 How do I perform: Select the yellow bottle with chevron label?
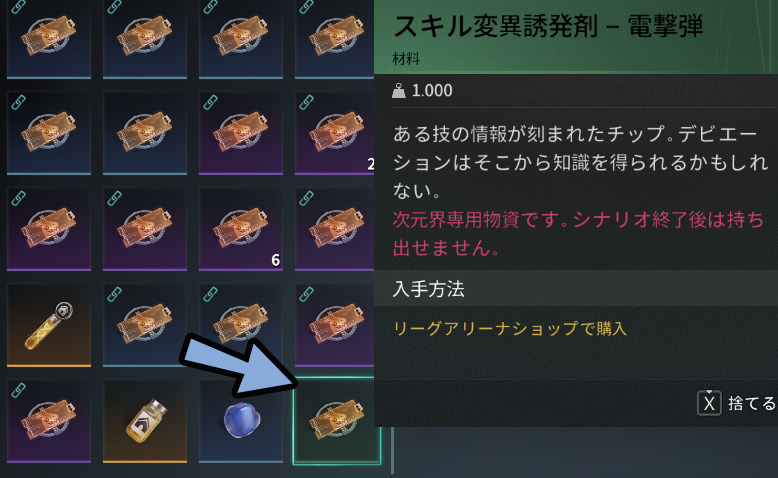click(x=145, y=421)
